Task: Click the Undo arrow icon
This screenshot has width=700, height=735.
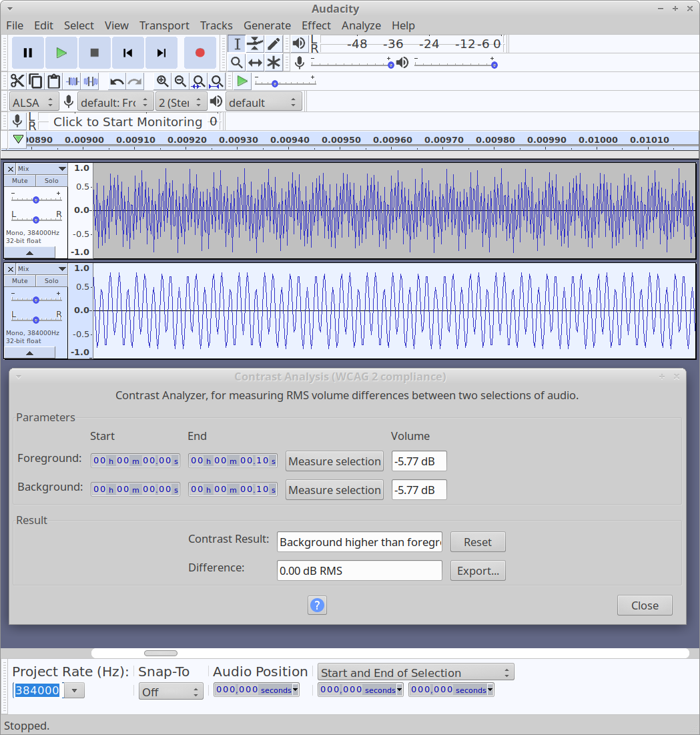Action: point(117,81)
